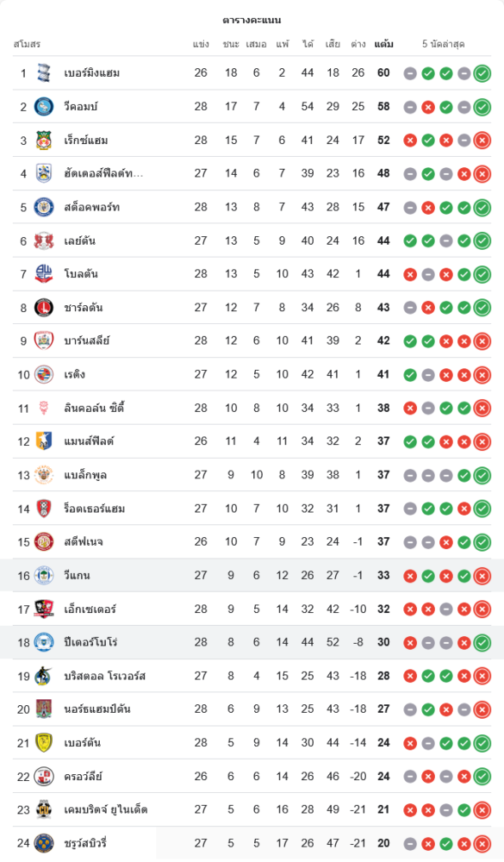Click the ชาร์ลตัน club crest icon
The width and height of the screenshot is (504, 862).
pyautogui.click(x=44, y=308)
